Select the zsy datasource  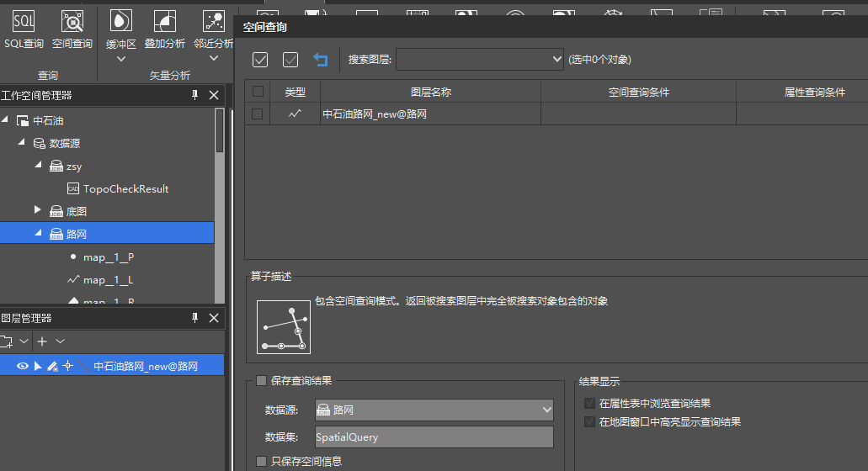(73, 167)
